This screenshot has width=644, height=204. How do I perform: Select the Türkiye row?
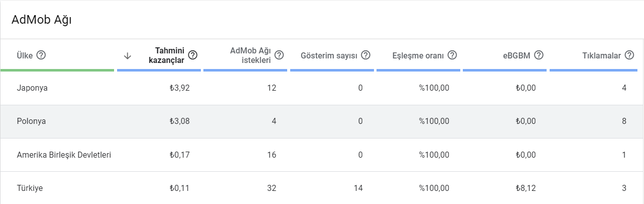[x=322, y=188]
